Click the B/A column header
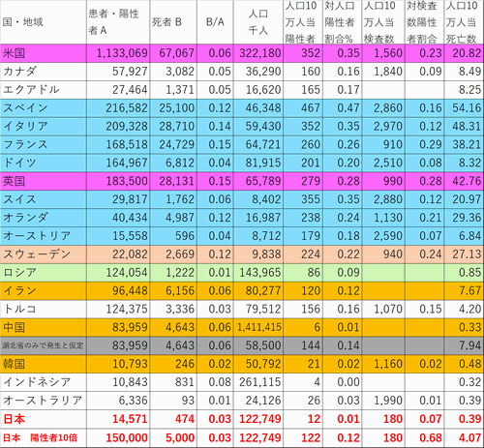Viewport: 484px width, 448px height. [x=215, y=22]
